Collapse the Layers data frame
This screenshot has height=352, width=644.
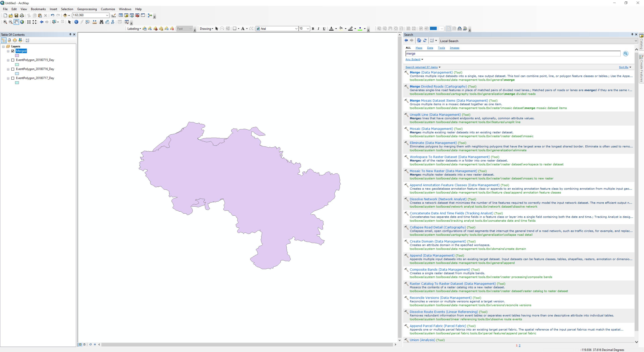click(3, 46)
